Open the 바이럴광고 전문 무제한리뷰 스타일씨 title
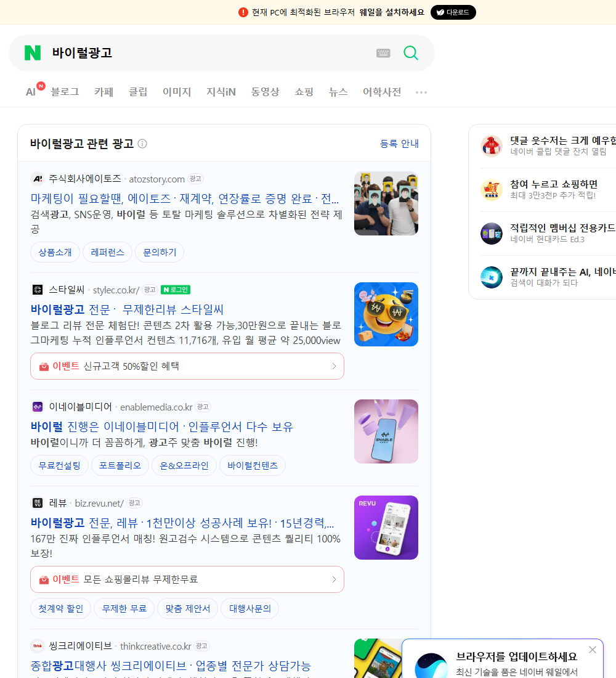Screen dimensions: 616x678 (x=127, y=309)
